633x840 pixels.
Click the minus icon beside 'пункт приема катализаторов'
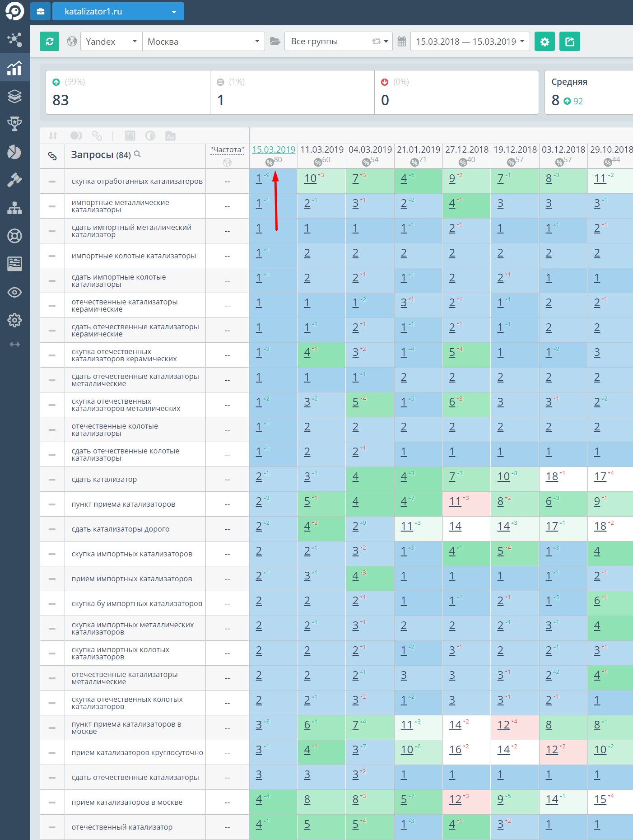tap(52, 504)
